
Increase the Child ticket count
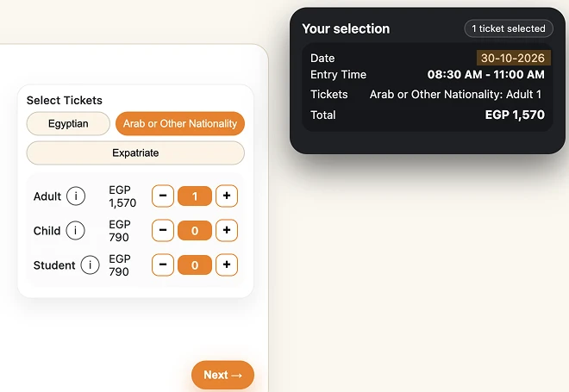click(x=227, y=230)
